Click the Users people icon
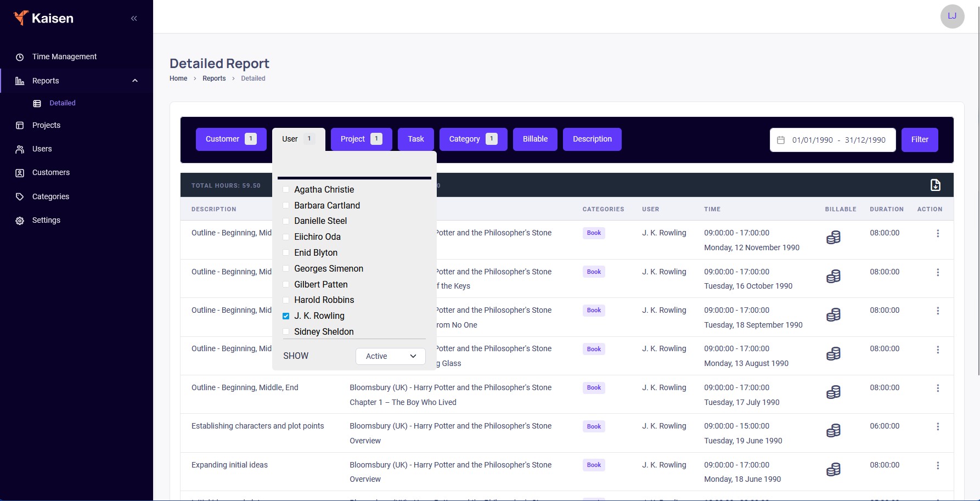Image resolution: width=980 pixels, height=501 pixels. click(x=20, y=149)
